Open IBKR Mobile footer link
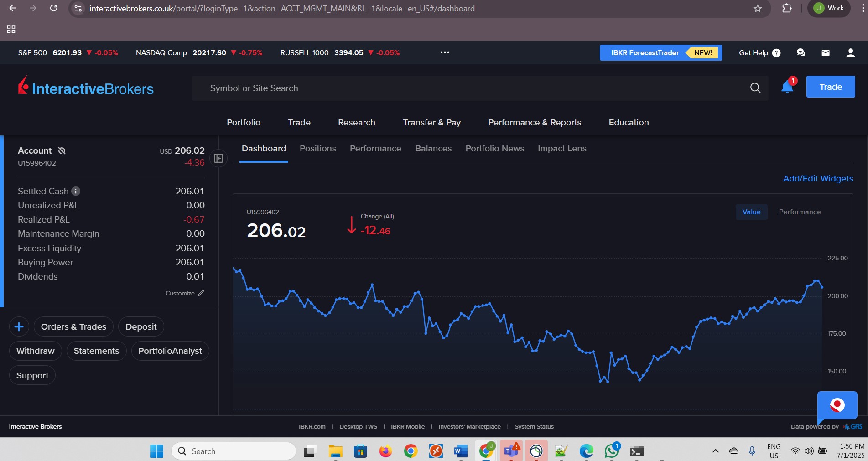Screen dimensions: 868x461 pos(408,426)
